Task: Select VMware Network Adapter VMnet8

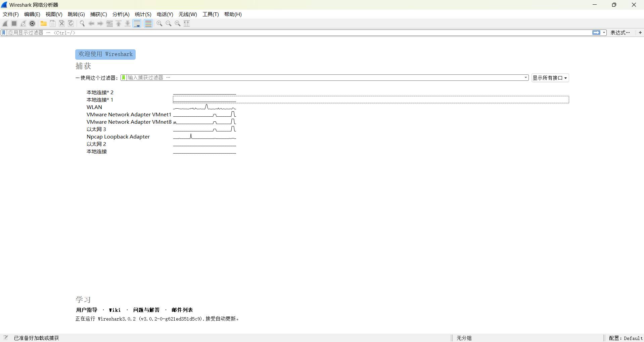Action: click(129, 122)
